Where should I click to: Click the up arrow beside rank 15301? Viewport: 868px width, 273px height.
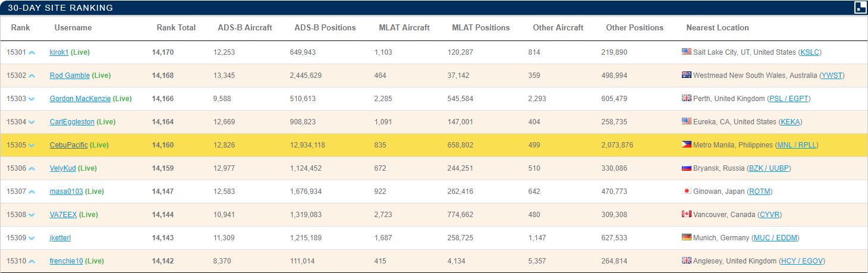pyautogui.click(x=32, y=53)
